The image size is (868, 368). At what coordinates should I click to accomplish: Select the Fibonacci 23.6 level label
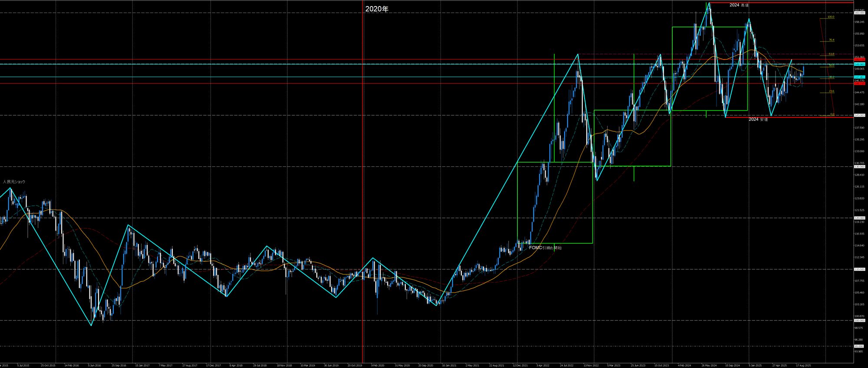pos(831,91)
